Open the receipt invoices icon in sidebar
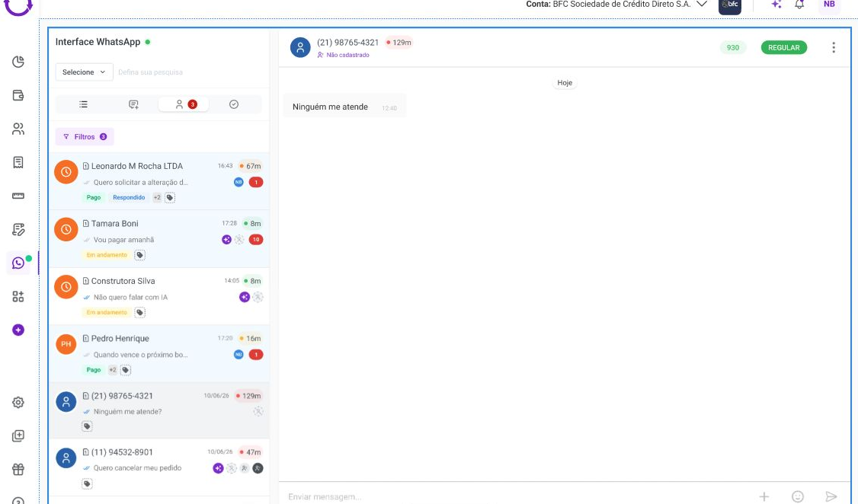858x504 pixels. click(x=18, y=162)
